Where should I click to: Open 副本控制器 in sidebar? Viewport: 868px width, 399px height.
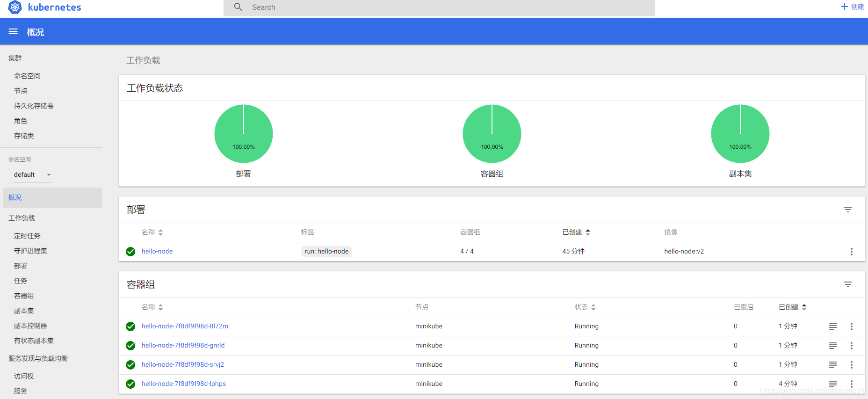pos(30,326)
